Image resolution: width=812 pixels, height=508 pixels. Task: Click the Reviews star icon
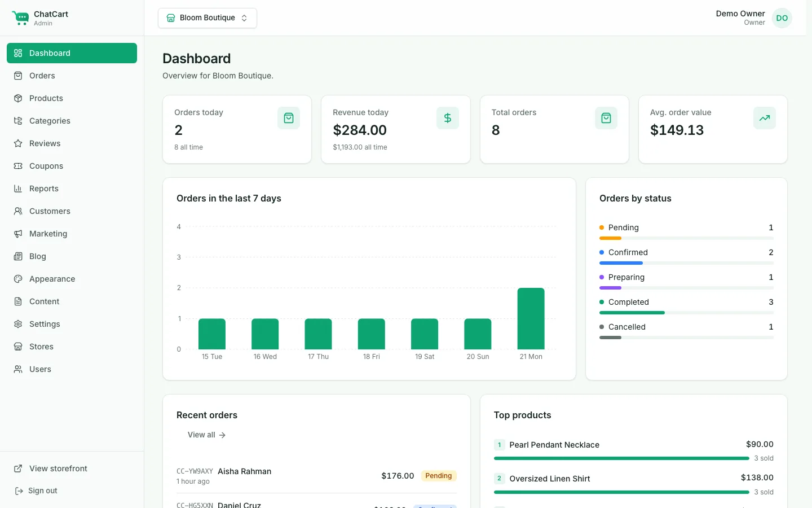18,143
